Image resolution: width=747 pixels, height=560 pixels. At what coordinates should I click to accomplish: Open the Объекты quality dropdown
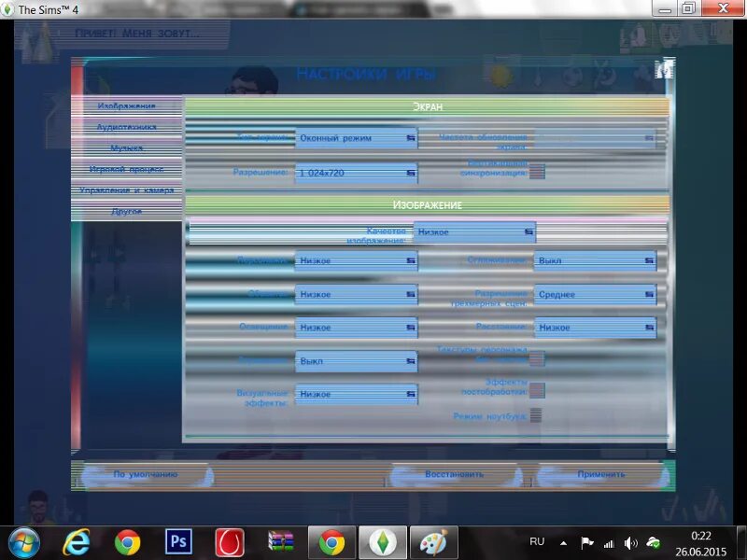coord(356,294)
